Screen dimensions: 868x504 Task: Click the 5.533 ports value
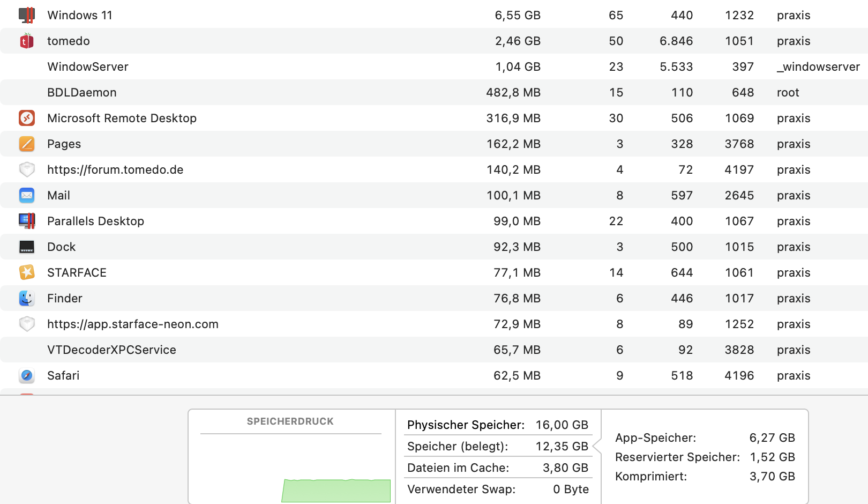676,66
